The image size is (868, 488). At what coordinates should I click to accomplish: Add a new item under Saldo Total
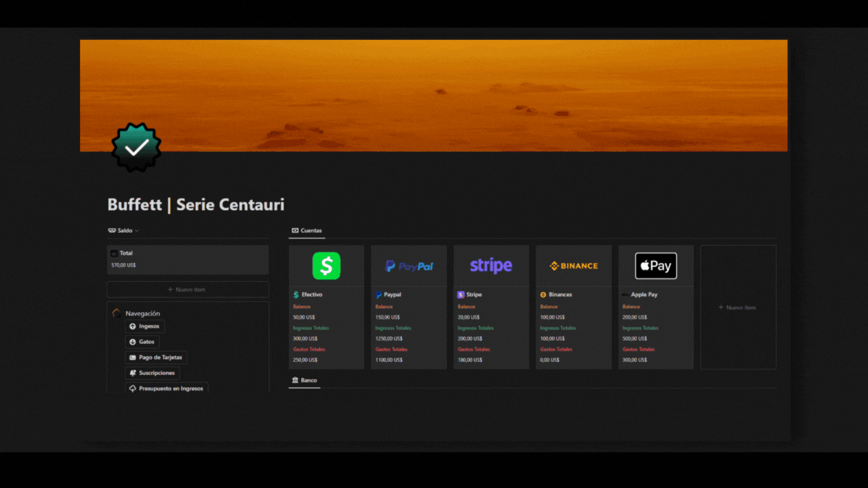click(188, 289)
